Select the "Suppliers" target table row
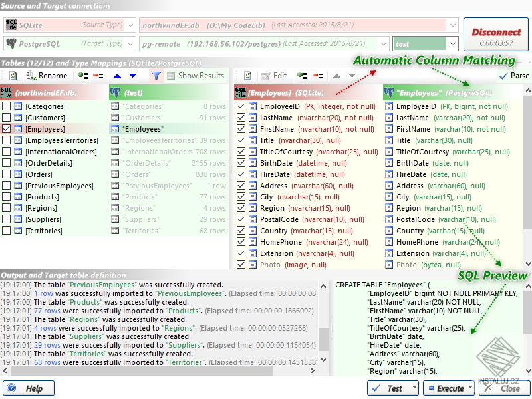 tap(169, 219)
